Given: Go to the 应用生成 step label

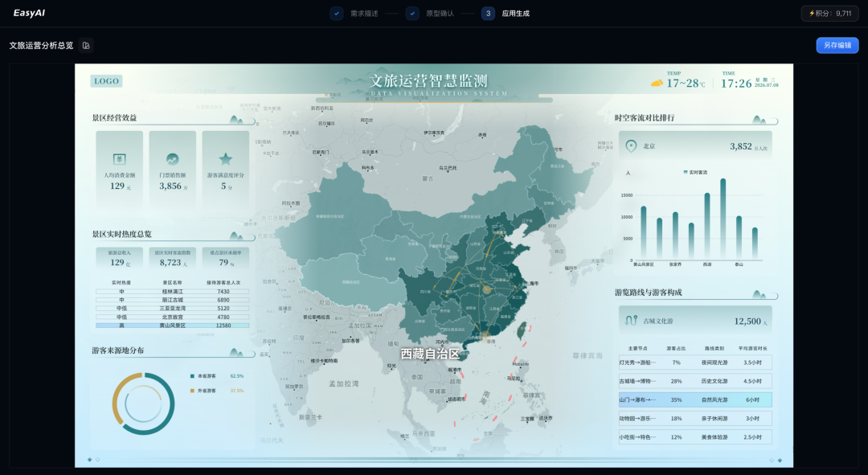Looking at the screenshot, I should coord(516,14).
